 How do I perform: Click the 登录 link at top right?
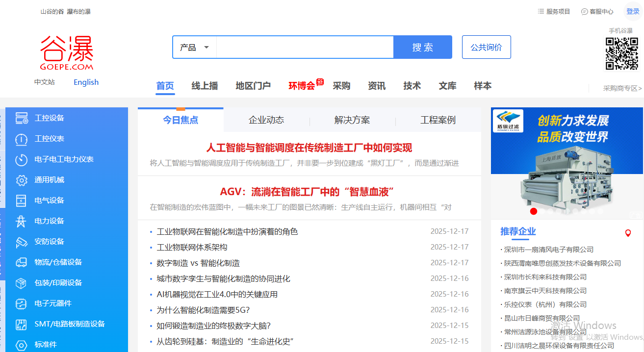click(x=633, y=11)
